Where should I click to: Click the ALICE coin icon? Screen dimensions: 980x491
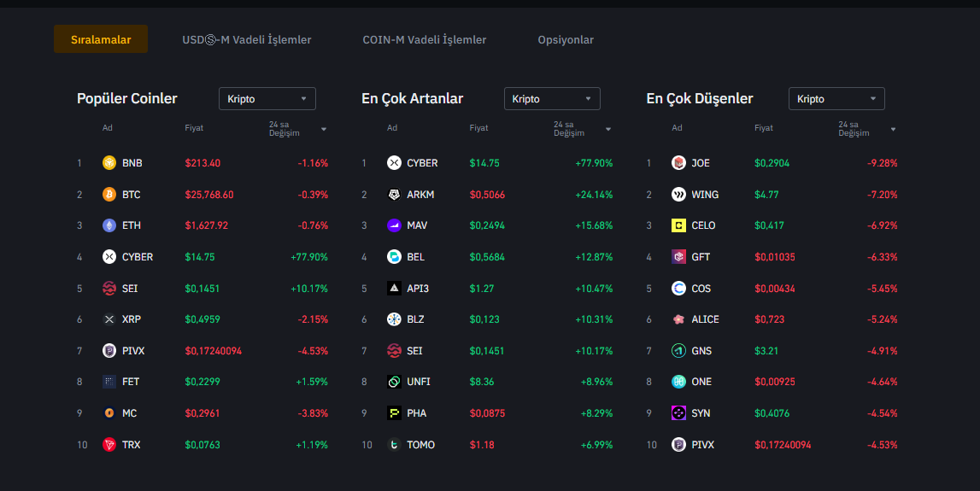(x=678, y=319)
